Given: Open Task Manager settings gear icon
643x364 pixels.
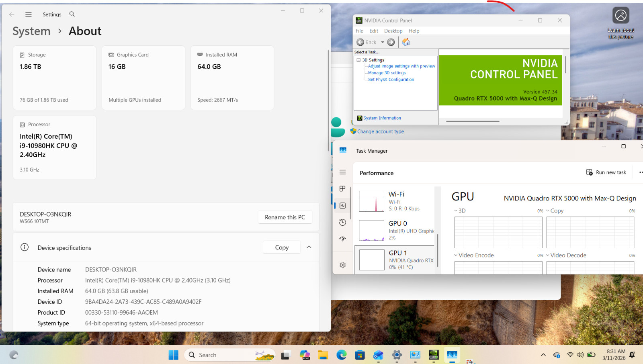Looking at the screenshot, I should 342,265.
